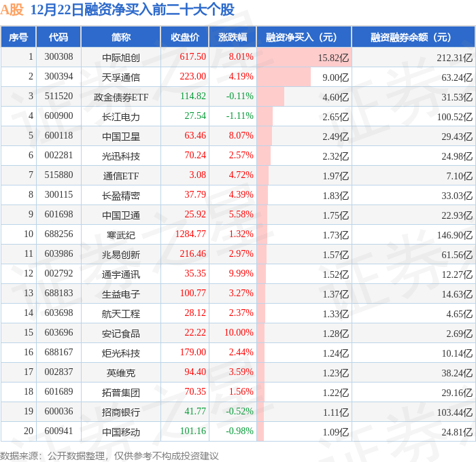The height and width of the screenshot is (462, 476).
Task: Click closing price 101.16
Action: tap(192, 431)
